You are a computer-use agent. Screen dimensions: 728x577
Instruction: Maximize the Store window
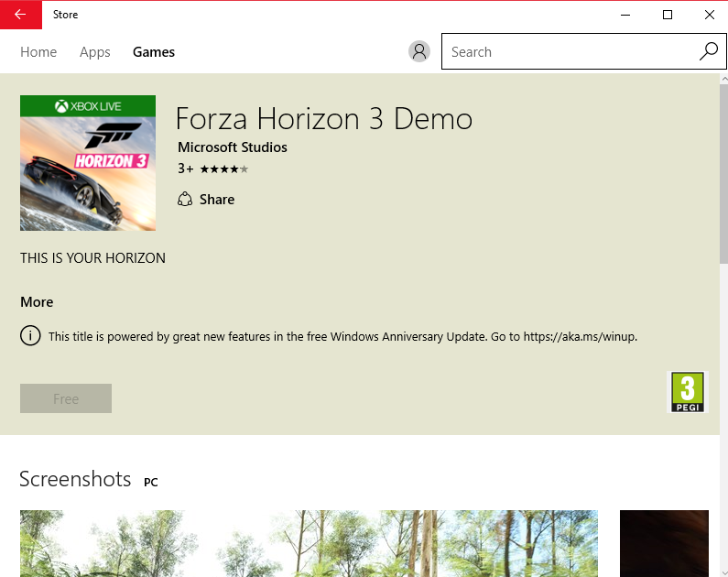pos(668,15)
